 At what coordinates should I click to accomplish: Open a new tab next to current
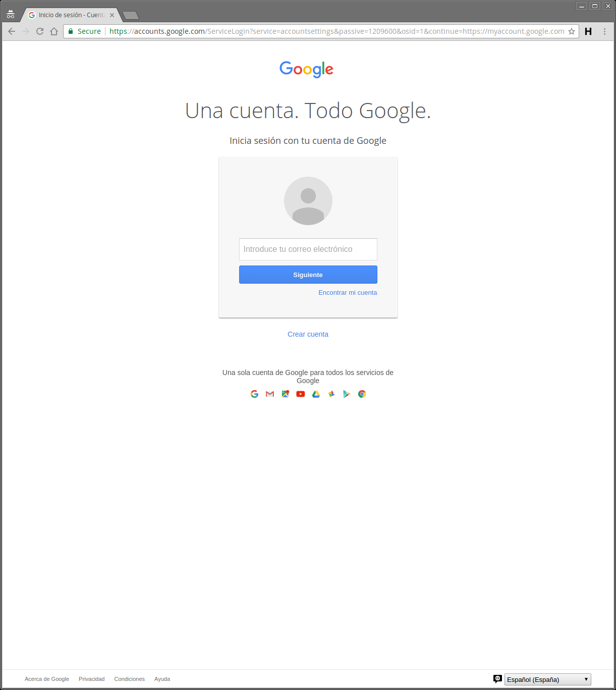coord(131,16)
